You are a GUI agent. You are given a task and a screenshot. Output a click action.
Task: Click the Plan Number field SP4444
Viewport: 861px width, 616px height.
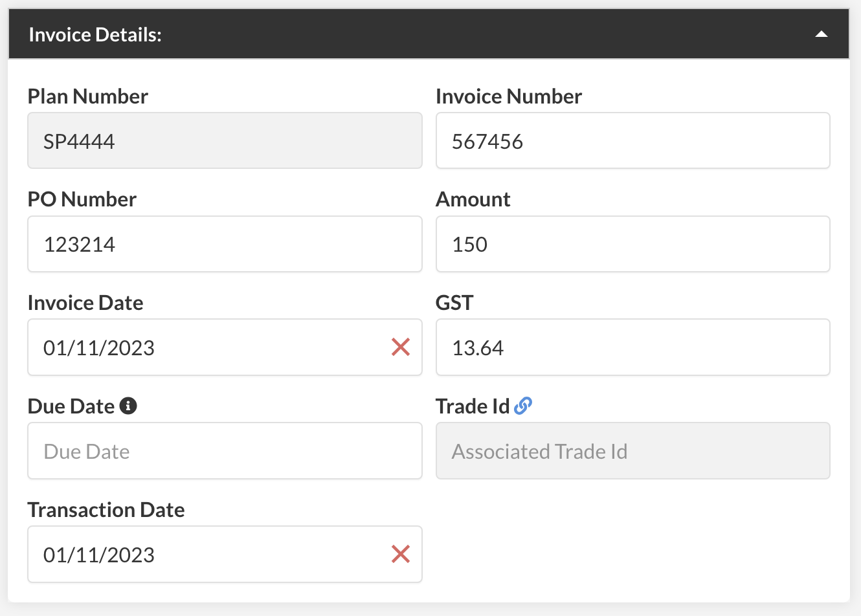click(225, 141)
